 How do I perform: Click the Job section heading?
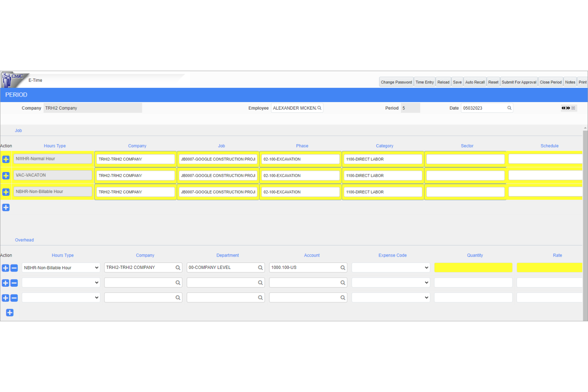point(18,131)
